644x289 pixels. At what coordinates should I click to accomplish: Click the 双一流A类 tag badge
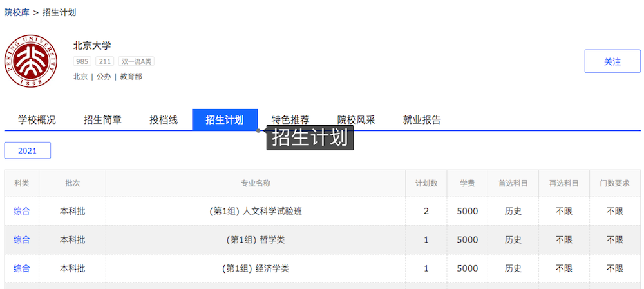[136, 61]
